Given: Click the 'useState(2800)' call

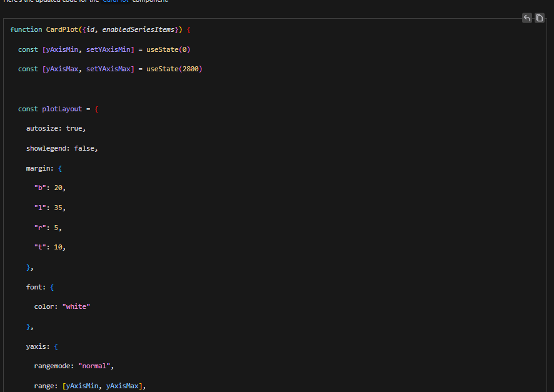Looking at the screenshot, I should (x=174, y=69).
